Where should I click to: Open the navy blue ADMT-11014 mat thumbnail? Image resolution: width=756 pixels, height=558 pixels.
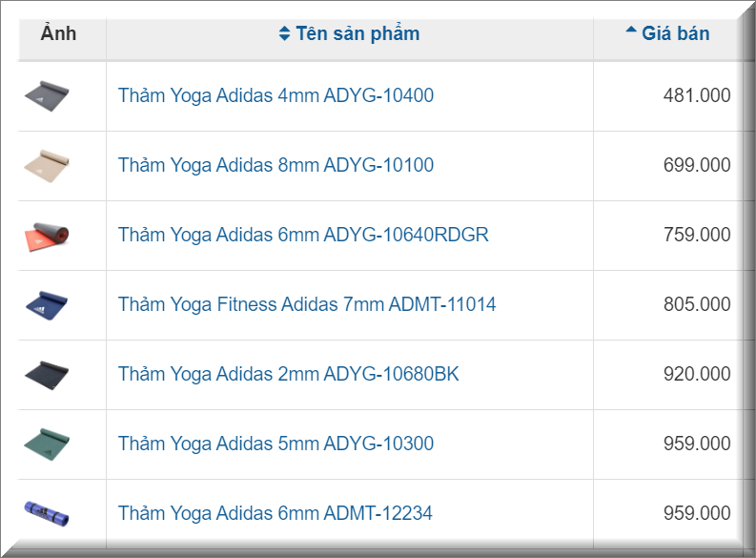tap(47, 306)
